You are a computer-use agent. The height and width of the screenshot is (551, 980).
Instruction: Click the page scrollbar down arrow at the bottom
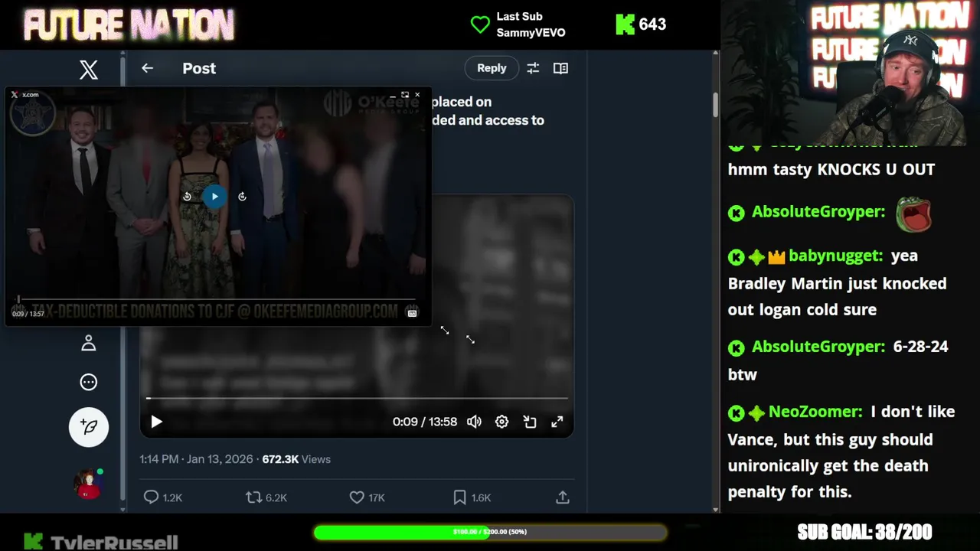coord(716,509)
